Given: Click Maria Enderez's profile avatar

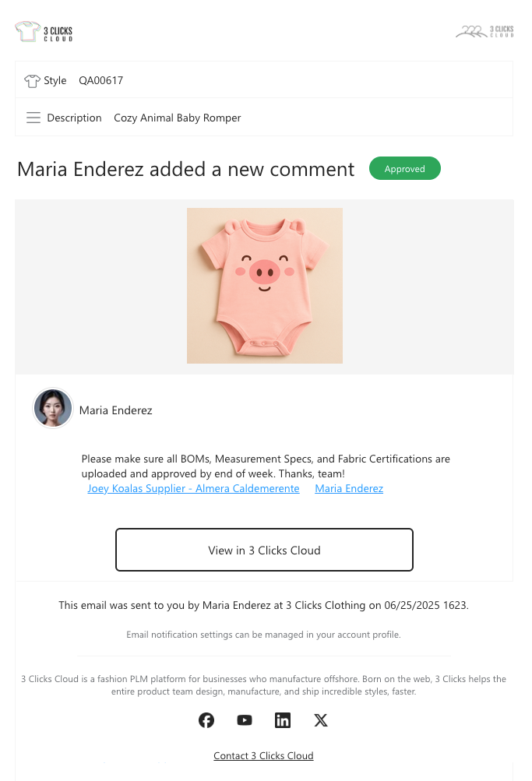Looking at the screenshot, I should pos(53,409).
